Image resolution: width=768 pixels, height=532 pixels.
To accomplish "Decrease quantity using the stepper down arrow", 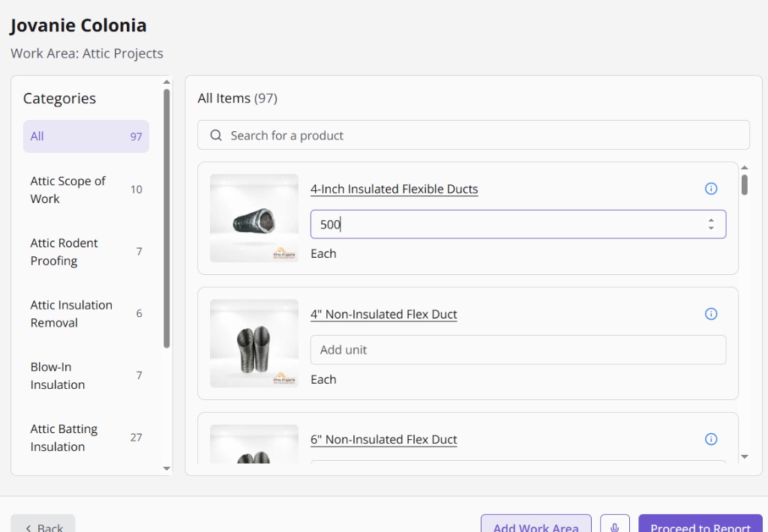I will [x=710, y=228].
